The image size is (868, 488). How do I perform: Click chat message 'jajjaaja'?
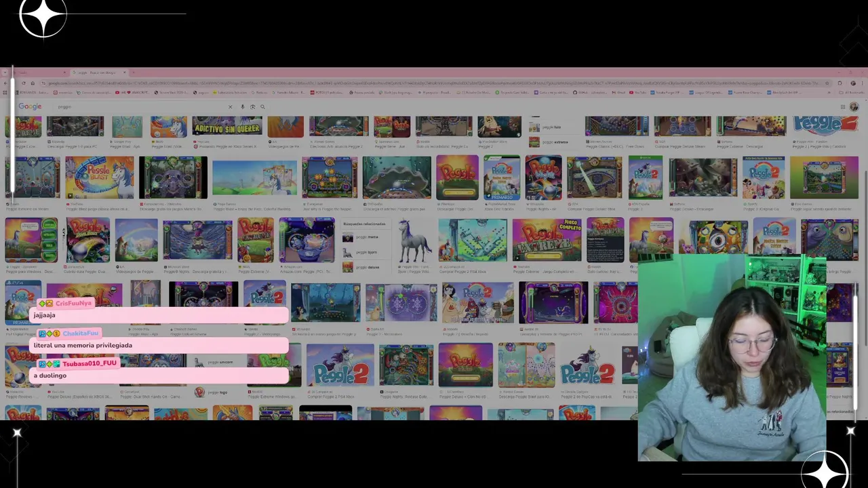(45, 315)
